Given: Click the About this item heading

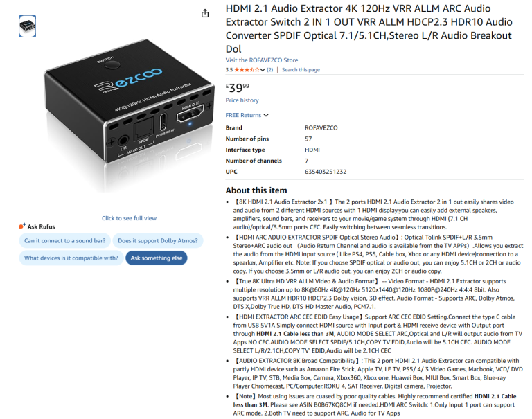Looking at the screenshot, I should 256,190.
